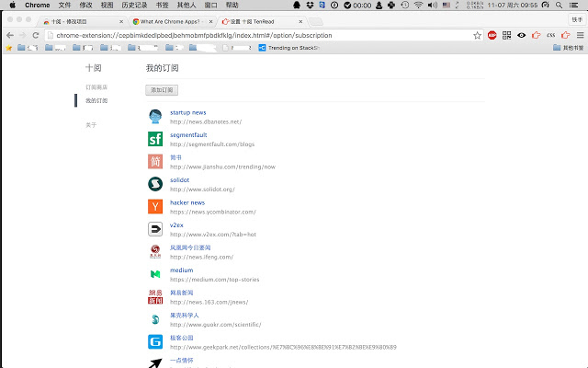Image resolution: width=588 pixels, height=368 pixels.
Task: Close the What Are Chrome Apps tab
Action: [x=210, y=22]
